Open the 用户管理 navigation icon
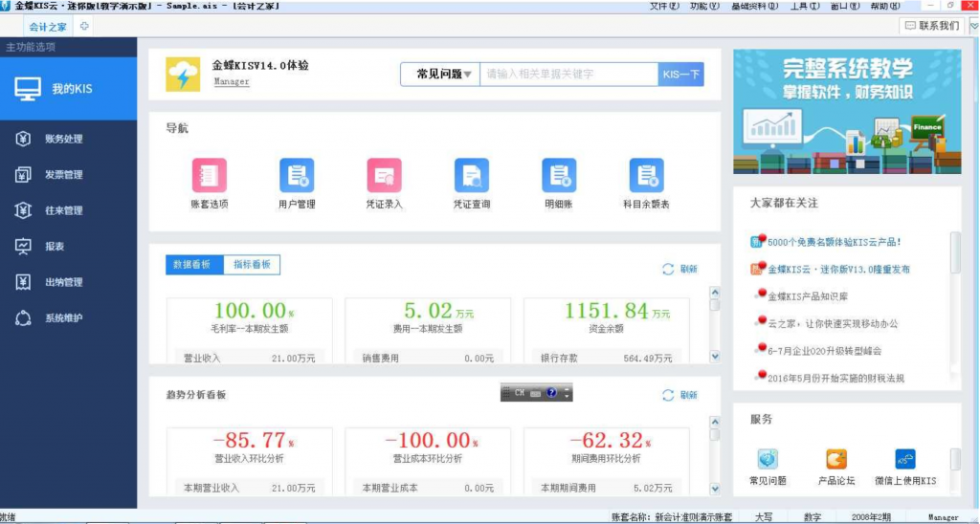 (297, 176)
